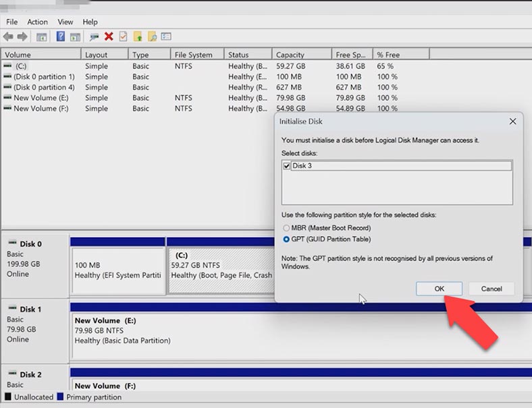Image resolution: width=532 pixels, height=408 pixels.
Task: Click the red X delete icon
Action: [x=109, y=36]
